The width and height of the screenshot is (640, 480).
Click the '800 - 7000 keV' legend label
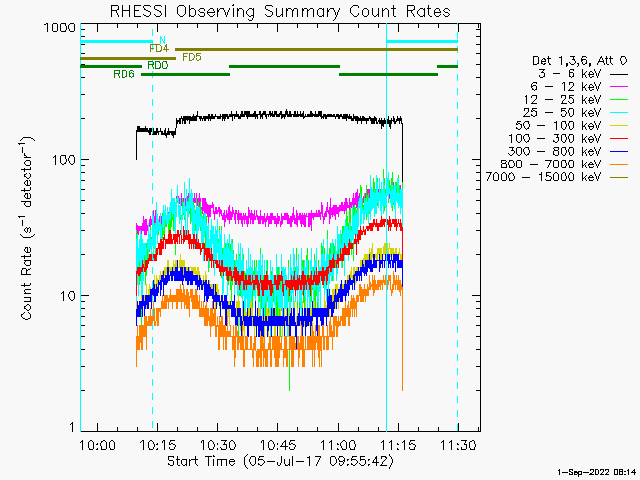551,164
